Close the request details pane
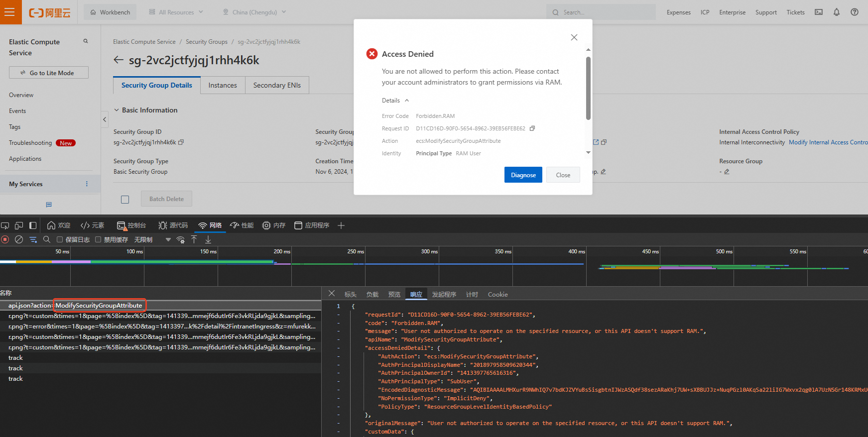 (x=332, y=294)
